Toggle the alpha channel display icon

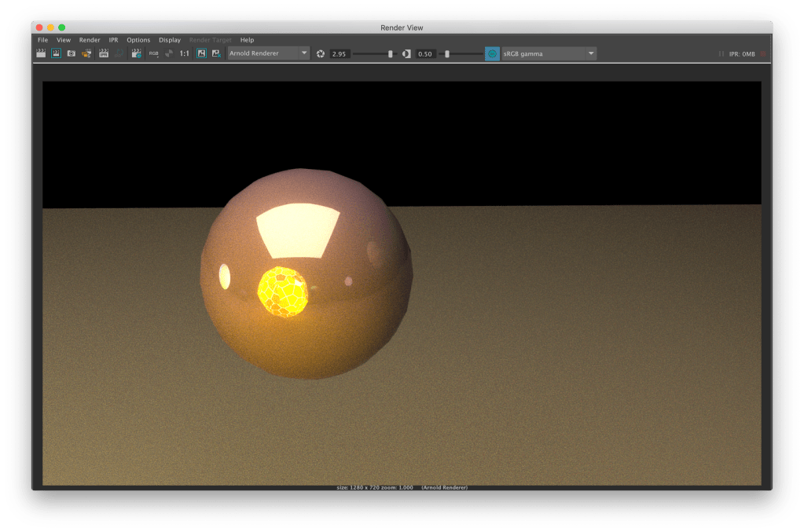(169, 53)
